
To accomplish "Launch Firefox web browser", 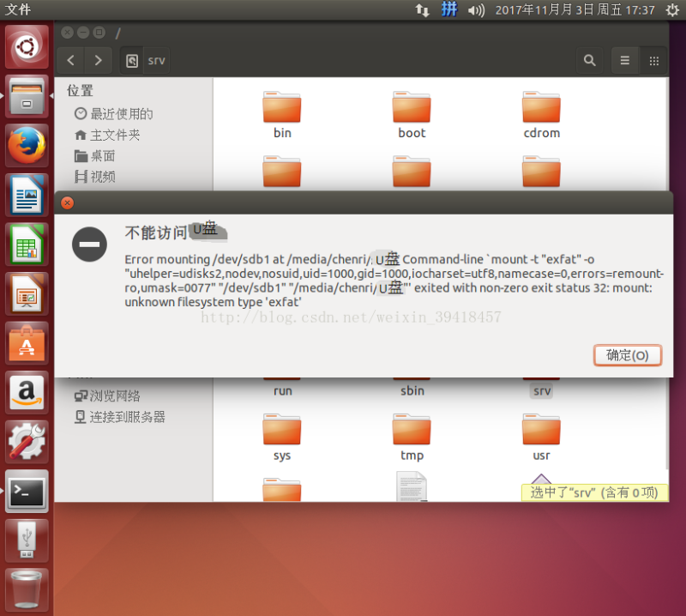I will coord(27,145).
